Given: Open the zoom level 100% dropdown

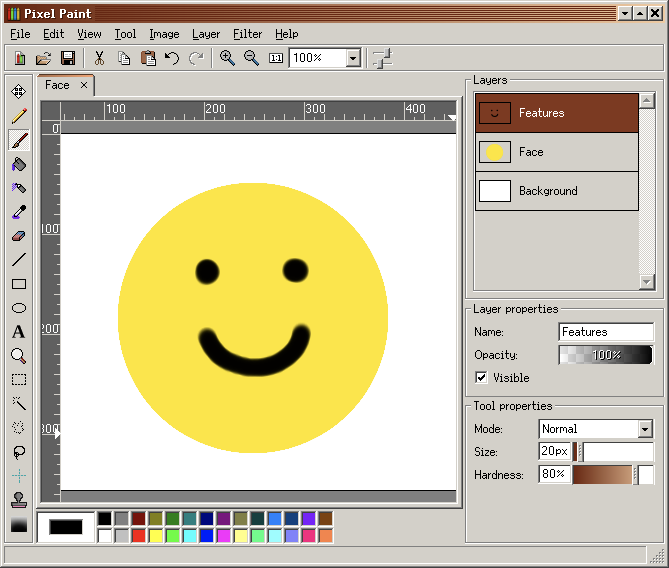Looking at the screenshot, I should tap(353, 58).
